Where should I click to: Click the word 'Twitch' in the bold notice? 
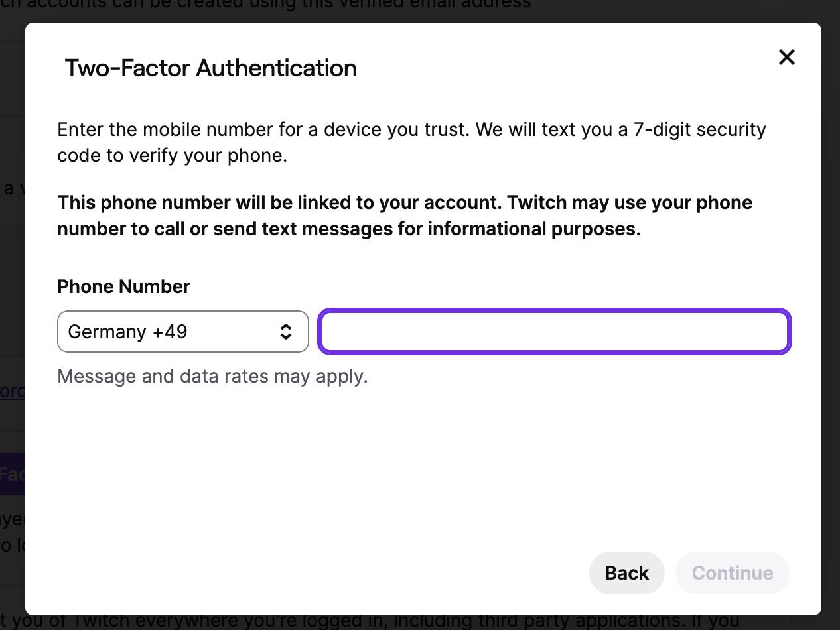537,202
